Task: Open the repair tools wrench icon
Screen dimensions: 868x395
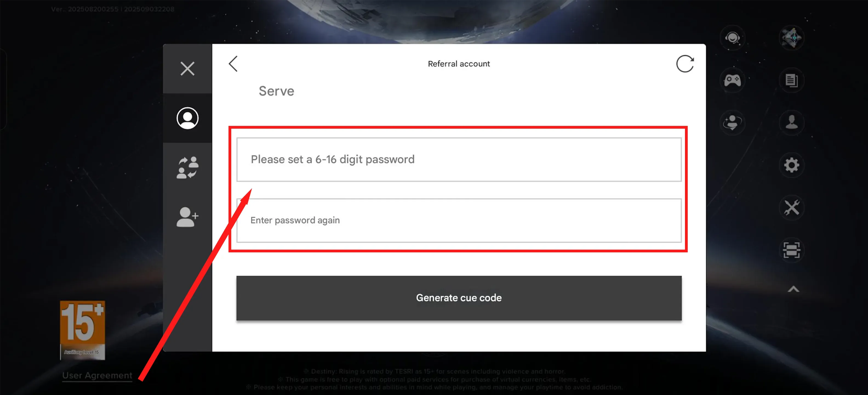Action: pyautogui.click(x=791, y=207)
